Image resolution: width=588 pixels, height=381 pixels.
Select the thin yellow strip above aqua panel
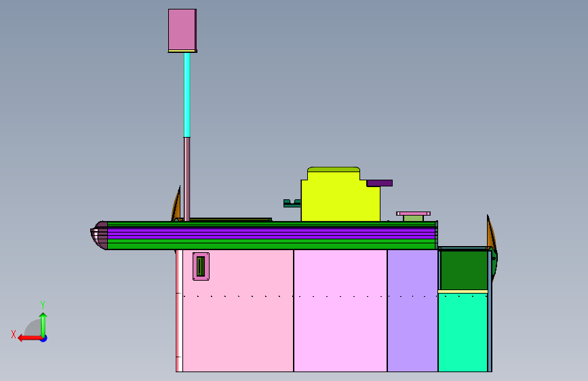click(x=463, y=292)
